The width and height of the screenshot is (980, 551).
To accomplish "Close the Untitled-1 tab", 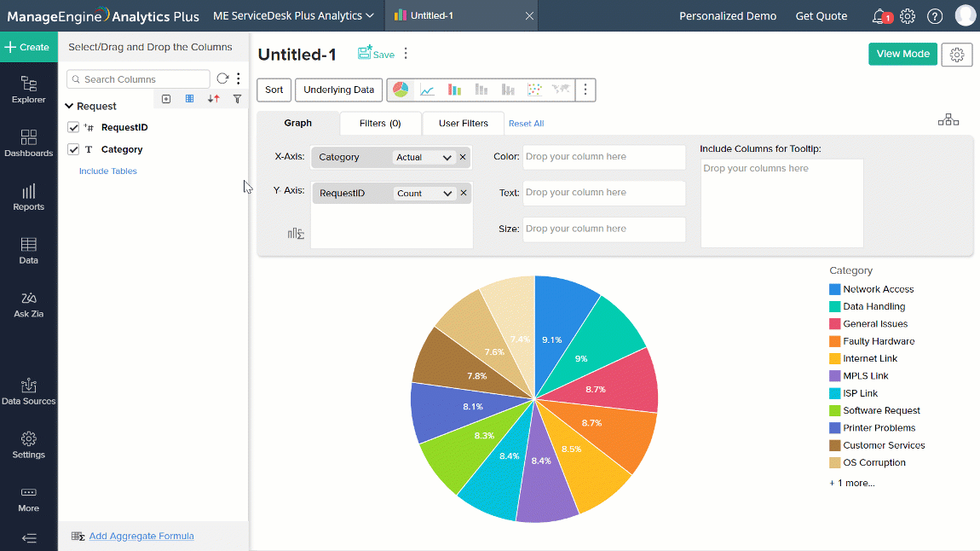I will [529, 15].
